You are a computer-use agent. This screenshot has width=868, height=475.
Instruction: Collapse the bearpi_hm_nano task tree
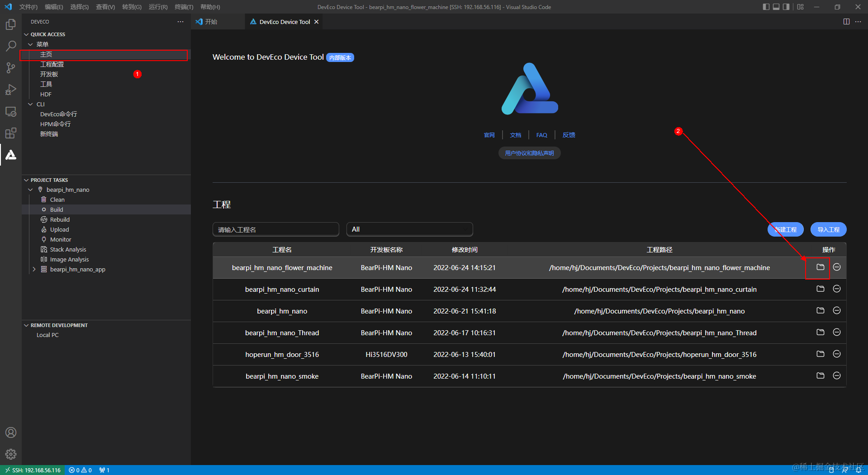30,190
